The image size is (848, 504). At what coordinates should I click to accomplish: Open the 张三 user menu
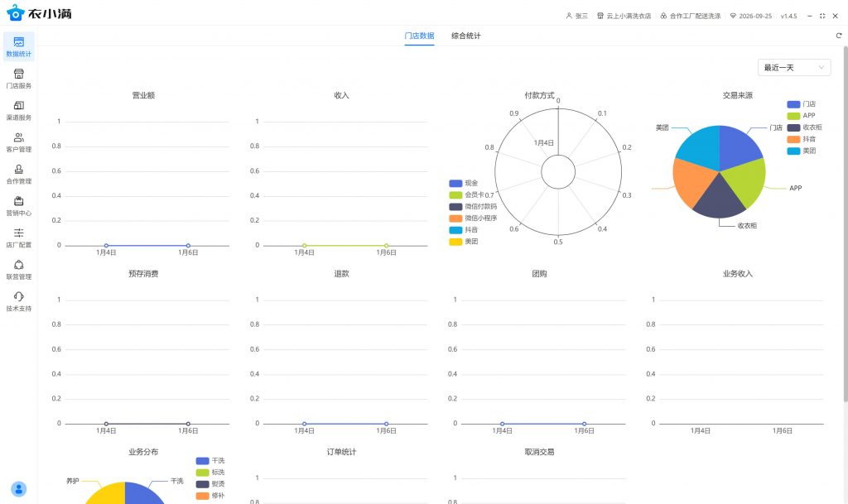point(576,16)
